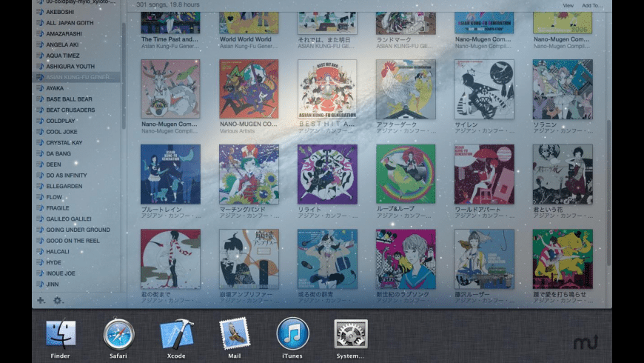Click playlist icon next to AQUA TIMEZ
Viewport: 644px width, 363px height.
coord(40,56)
